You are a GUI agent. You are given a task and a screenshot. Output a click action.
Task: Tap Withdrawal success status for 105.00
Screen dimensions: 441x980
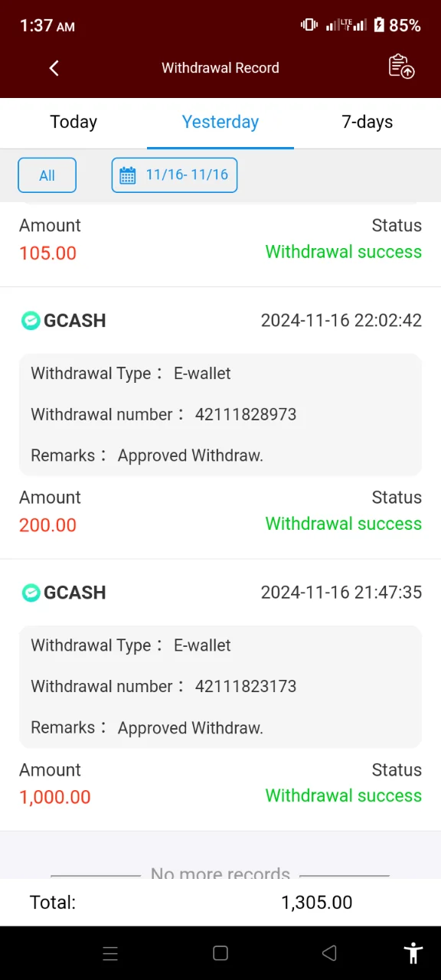point(344,252)
